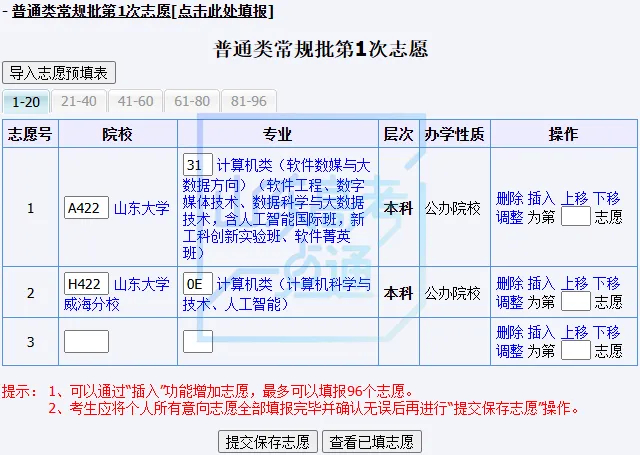Click the major code field containing 31
The width and height of the screenshot is (640, 455).
198,164
